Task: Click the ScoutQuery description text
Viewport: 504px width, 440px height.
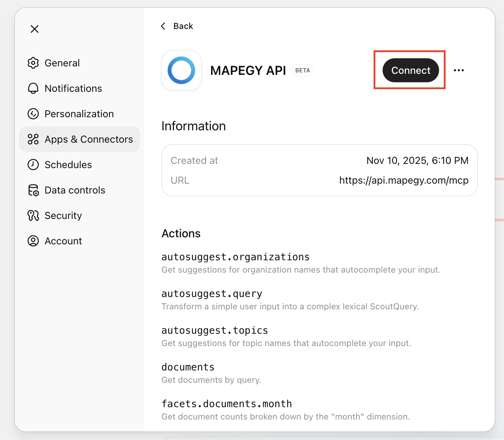Action: pyautogui.click(x=290, y=307)
